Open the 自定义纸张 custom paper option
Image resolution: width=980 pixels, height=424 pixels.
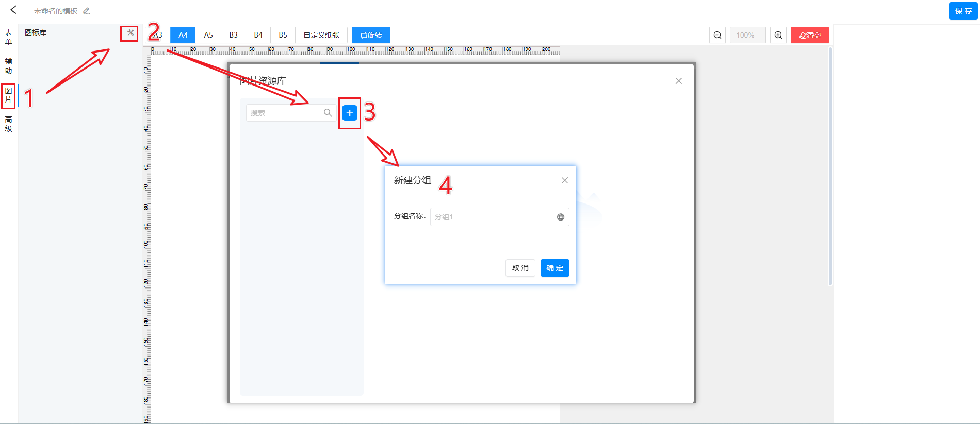(x=321, y=35)
